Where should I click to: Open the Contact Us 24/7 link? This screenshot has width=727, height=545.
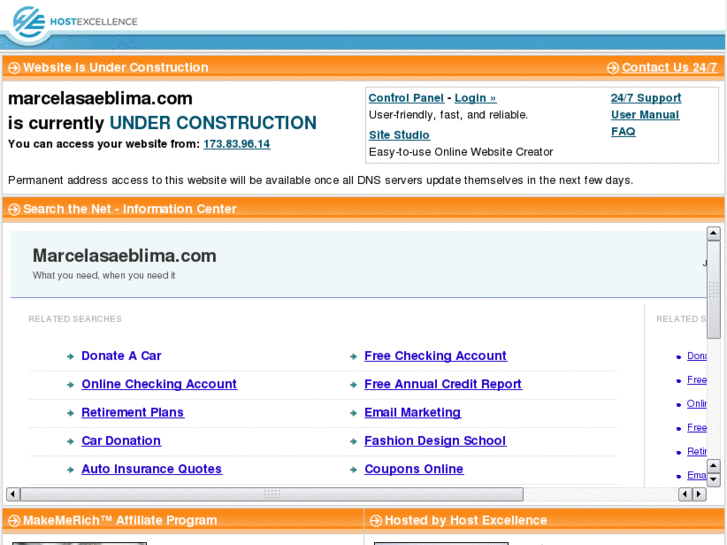pos(670,68)
